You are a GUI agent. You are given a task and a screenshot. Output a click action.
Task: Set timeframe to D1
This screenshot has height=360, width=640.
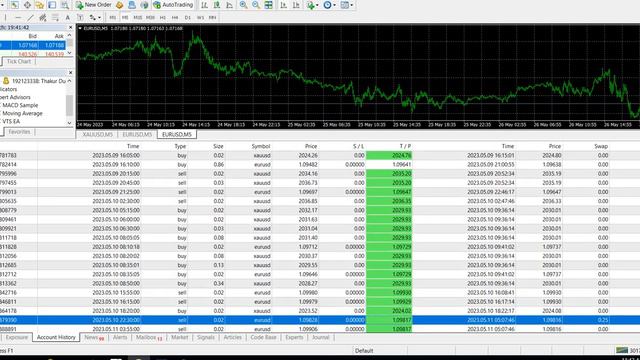188,18
